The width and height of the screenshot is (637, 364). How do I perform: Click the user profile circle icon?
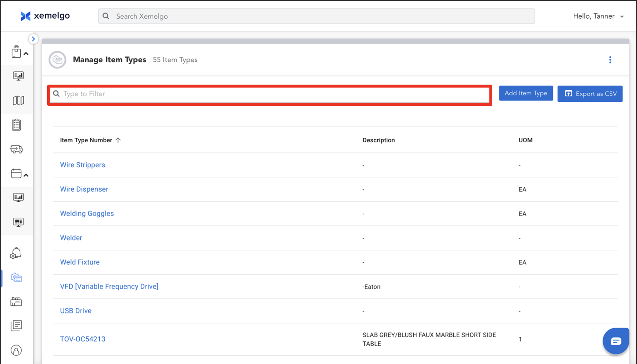tap(16, 350)
